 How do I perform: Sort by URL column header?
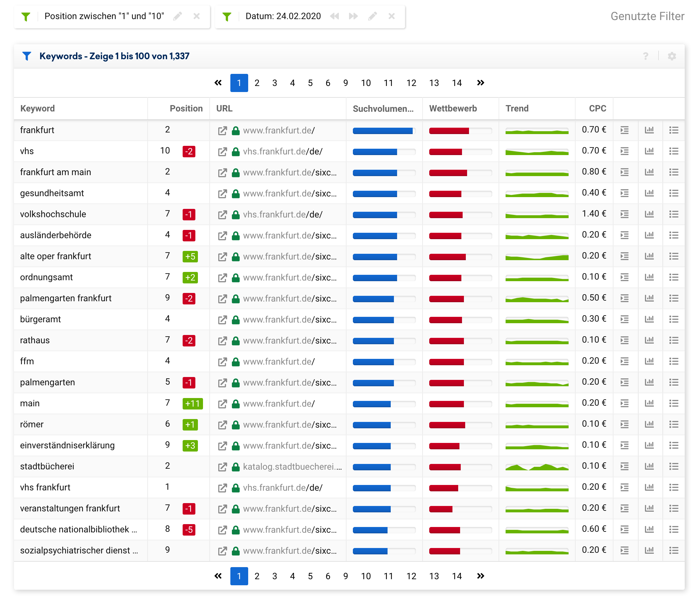[x=224, y=109]
